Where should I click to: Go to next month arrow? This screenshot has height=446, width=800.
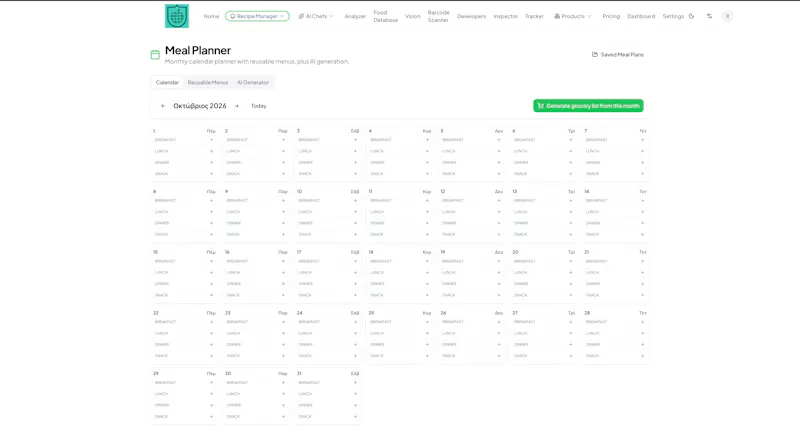tap(237, 106)
